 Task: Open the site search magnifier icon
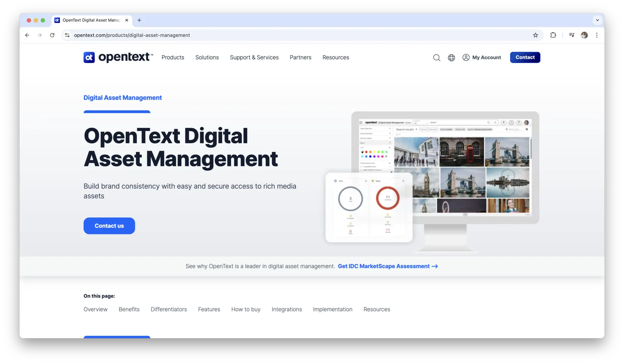point(436,58)
